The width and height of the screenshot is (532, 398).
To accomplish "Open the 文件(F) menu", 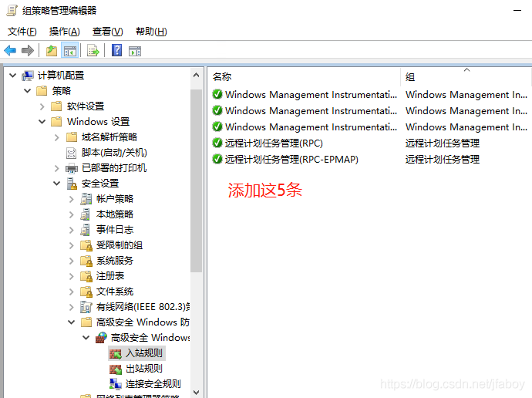I will click(x=22, y=32).
